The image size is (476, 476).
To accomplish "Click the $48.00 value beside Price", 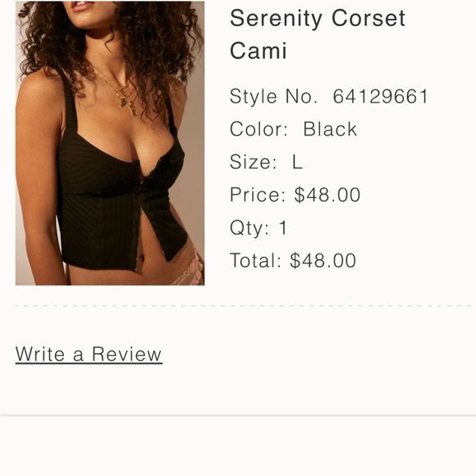I will [327, 195].
